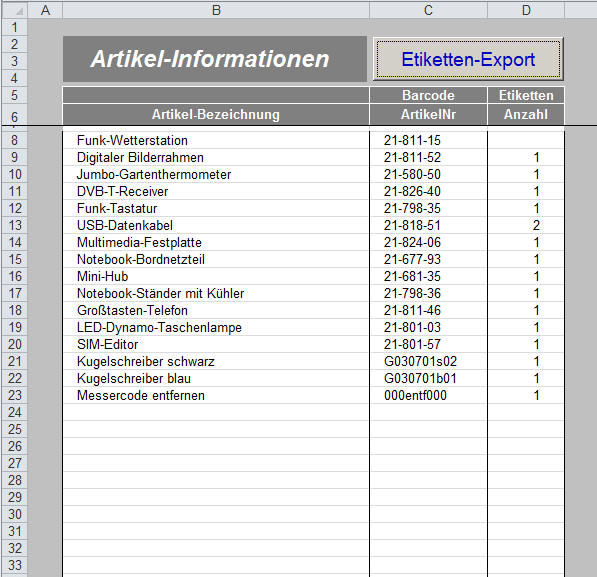Select cell Funk-Tastatur
The image size is (597, 577).
point(216,208)
